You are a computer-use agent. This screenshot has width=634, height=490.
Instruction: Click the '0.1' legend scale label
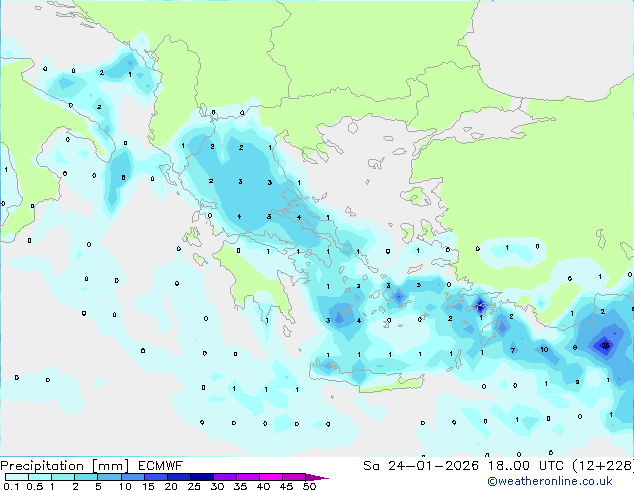(x=11, y=486)
